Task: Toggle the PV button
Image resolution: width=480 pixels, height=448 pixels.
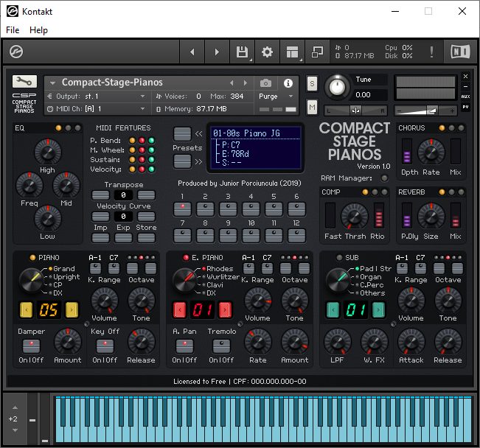Action: click(465, 107)
